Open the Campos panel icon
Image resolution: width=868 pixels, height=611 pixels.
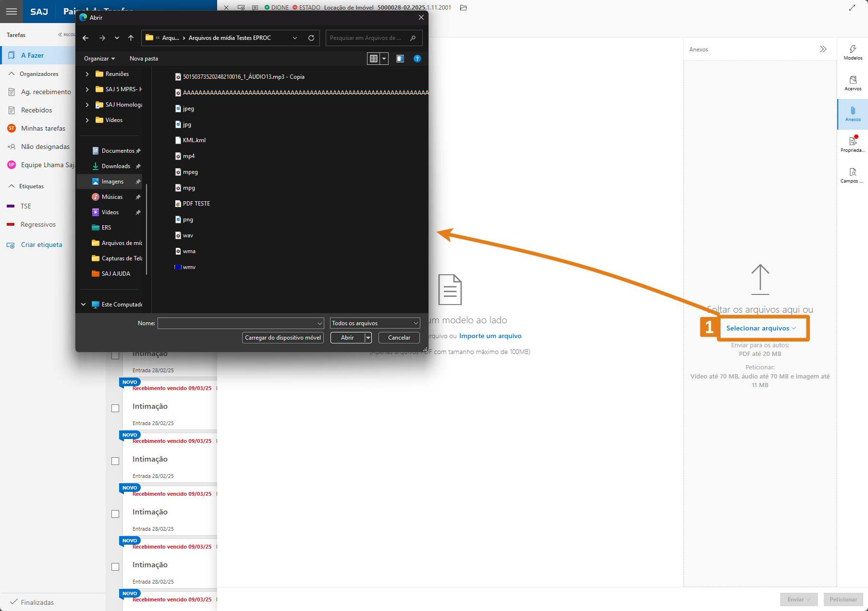click(853, 175)
